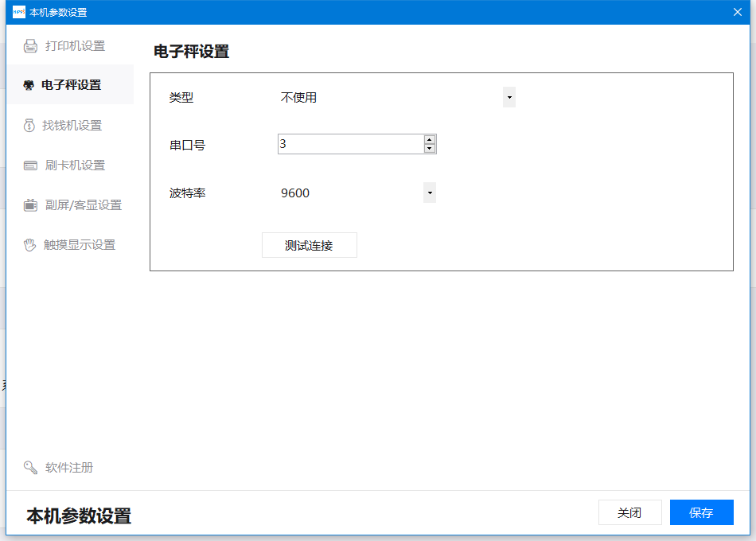The image size is (756, 541).
Task: Go to 找钱机设置 page
Action: 70,126
